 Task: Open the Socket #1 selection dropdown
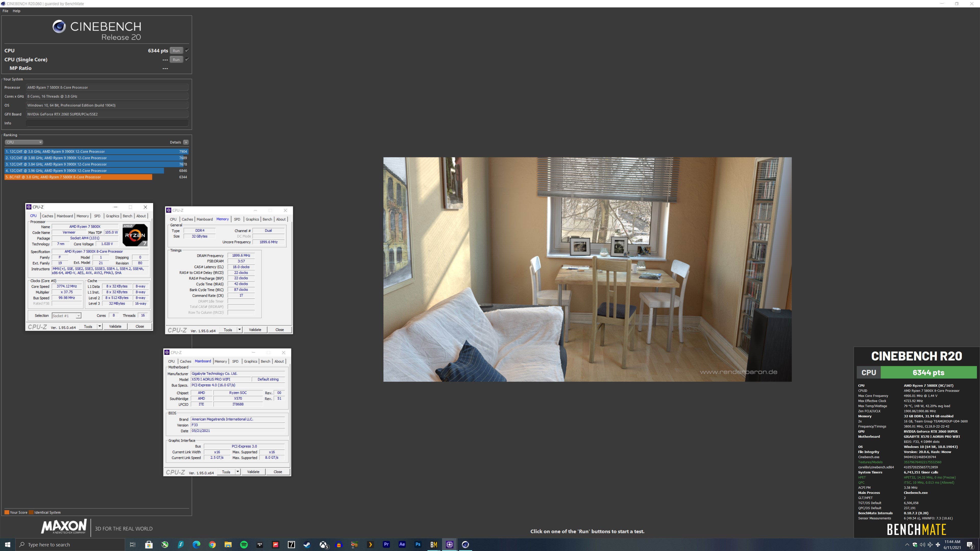pos(67,316)
